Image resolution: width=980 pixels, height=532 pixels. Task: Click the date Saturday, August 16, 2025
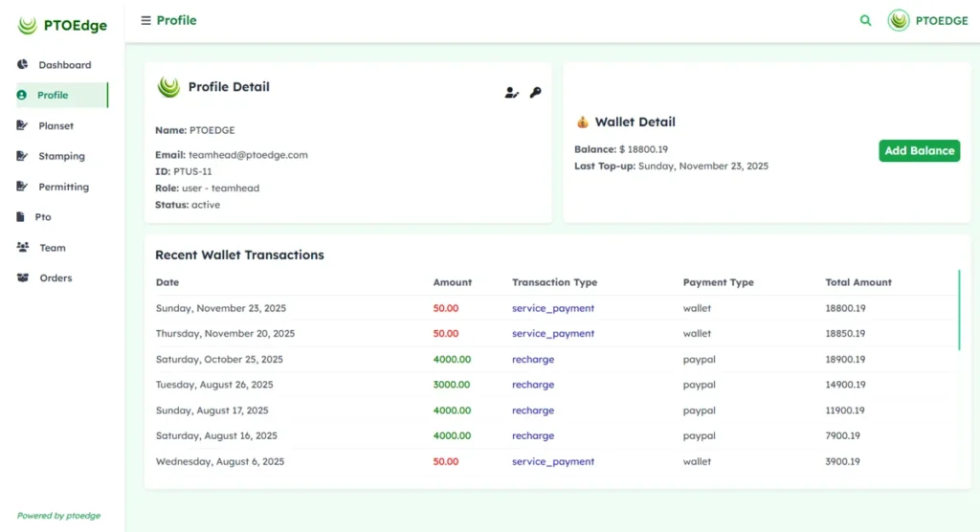(x=216, y=435)
